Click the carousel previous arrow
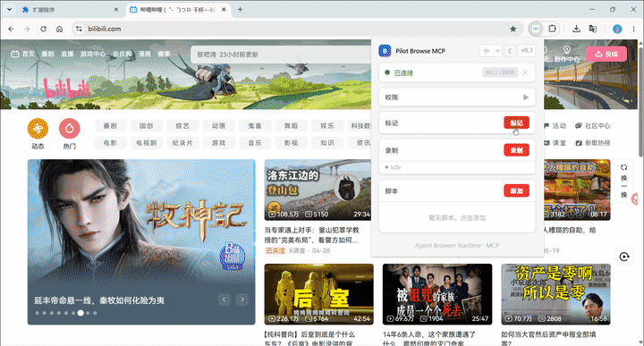Image resolution: width=644 pixels, height=346 pixels. (224, 300)
